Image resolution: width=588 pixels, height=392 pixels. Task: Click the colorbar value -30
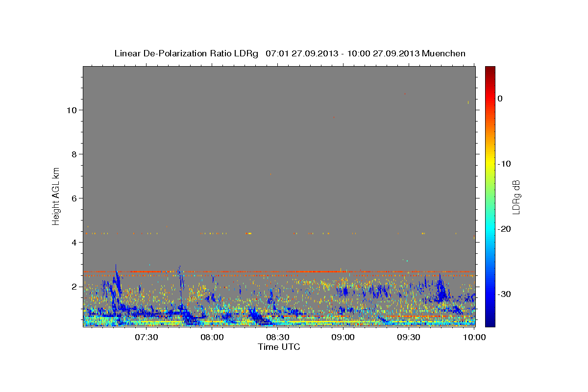(x=504, y=294)
